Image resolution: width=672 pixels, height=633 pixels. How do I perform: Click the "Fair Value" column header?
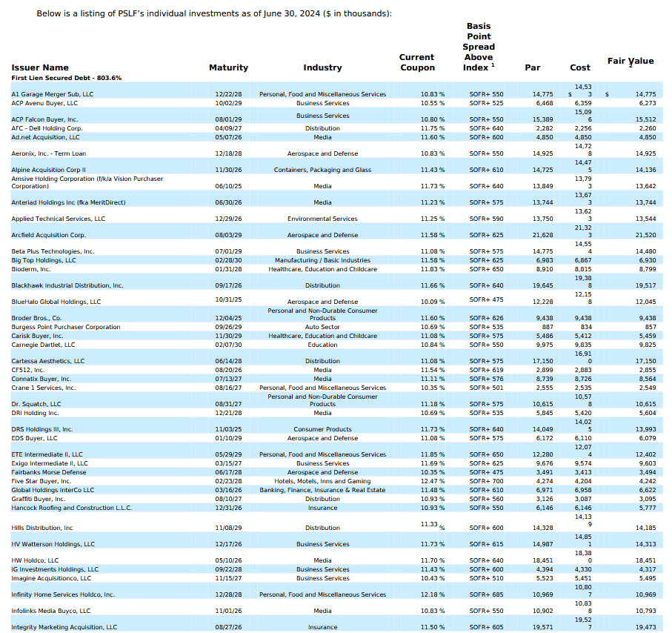(x=631, y=62)
